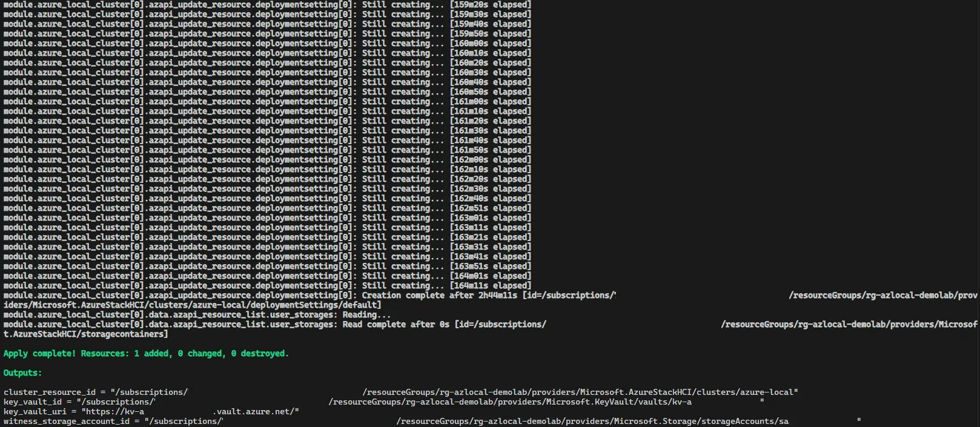Viewport: 980px width, 427px height.
Task: Click the '[160m30s elapsed]' timestamp
Action: point(490,72)
